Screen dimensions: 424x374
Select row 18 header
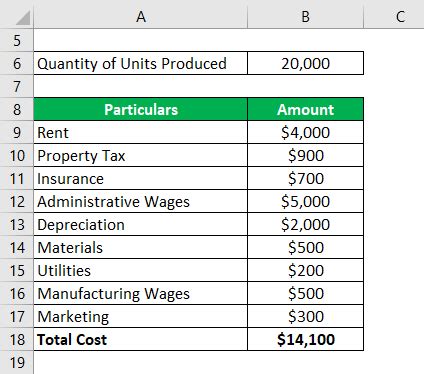point(17,339)
